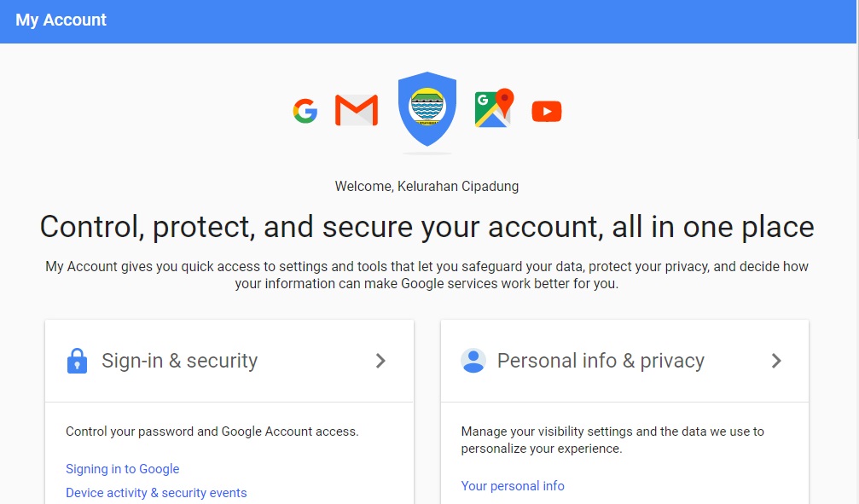Click the 'Control, protect, and secure' headline
859x504 pixels.
coord(427,227)
